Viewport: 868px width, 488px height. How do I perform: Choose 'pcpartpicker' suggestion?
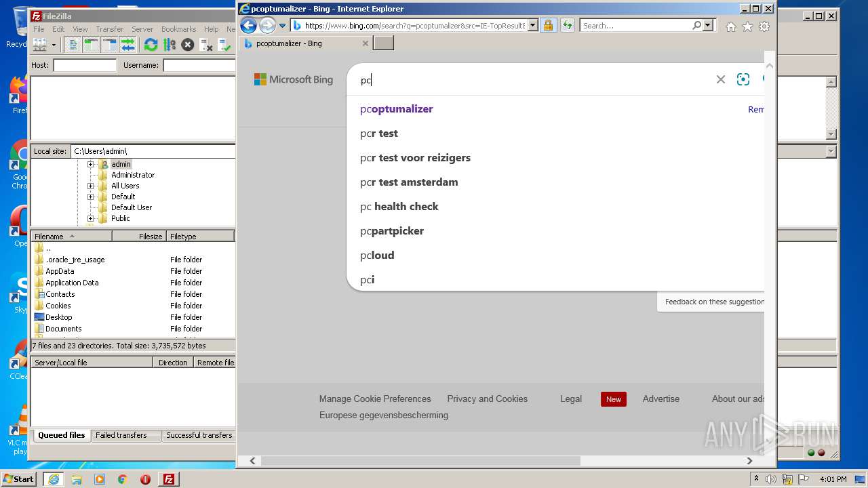click(x=392, y=231)
